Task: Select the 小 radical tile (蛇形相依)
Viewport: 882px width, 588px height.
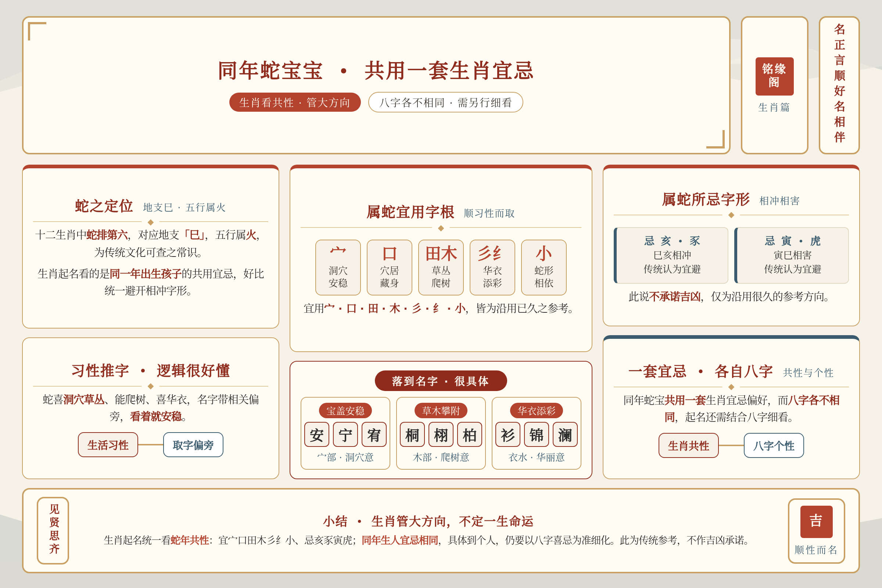Action: pos(544,268)
